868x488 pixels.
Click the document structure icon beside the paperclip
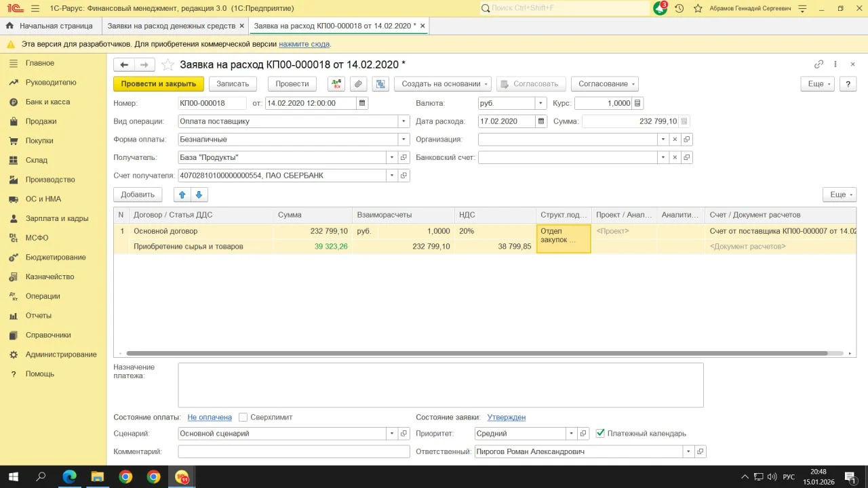(x=380, y=84)
